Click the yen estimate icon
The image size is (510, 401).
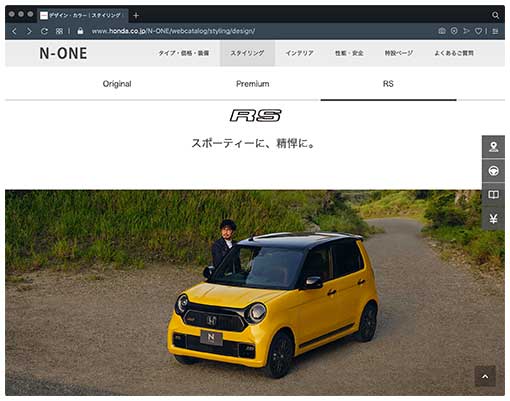click(x=493, y=219)
